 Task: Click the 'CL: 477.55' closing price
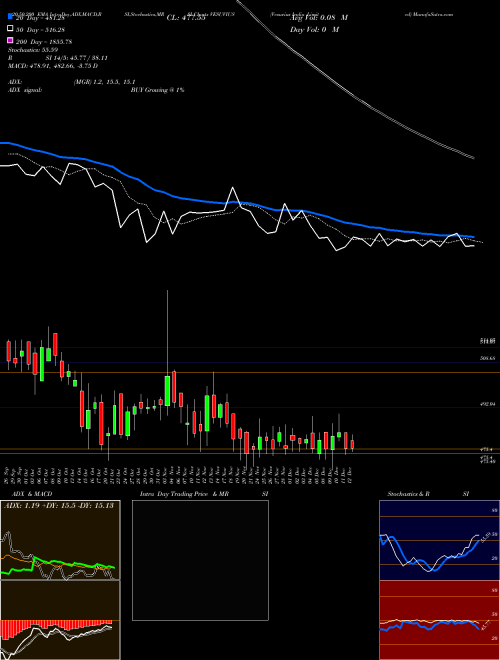(186, 18)
